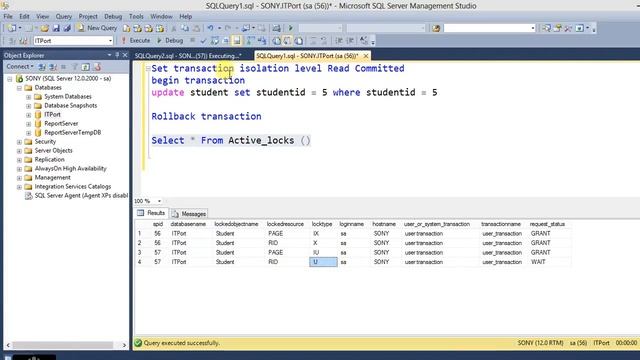Click the Disconnect icon in Object Explorer
Image resolution: width=640 pixels, height=360 pixels.
[x=53, y=67]
